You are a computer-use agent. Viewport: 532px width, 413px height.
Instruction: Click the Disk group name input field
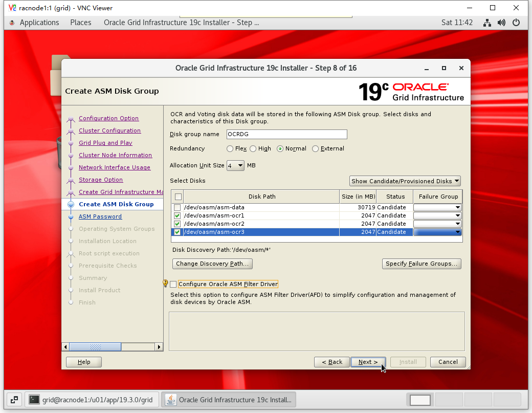pos(286,134)
